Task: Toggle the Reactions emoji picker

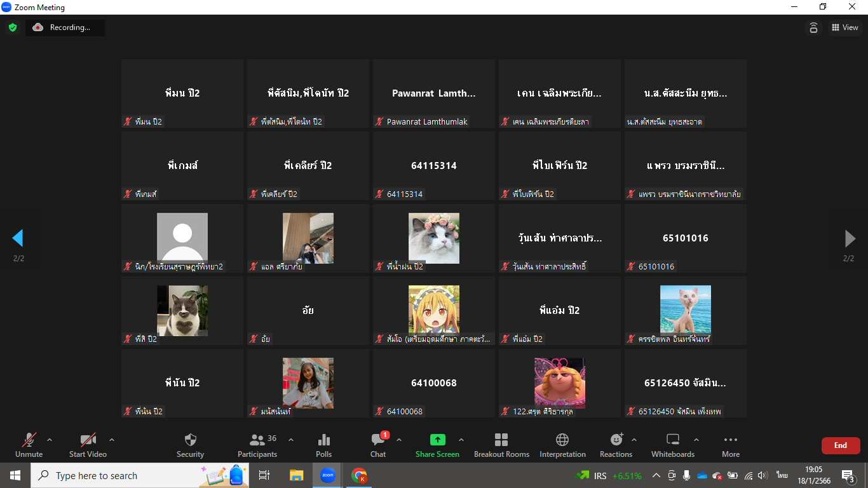Action: 616,445
